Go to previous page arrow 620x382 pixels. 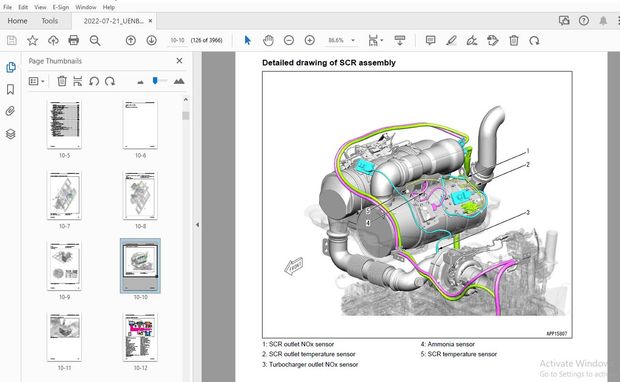pyautogui.click(x=131, y=40)
